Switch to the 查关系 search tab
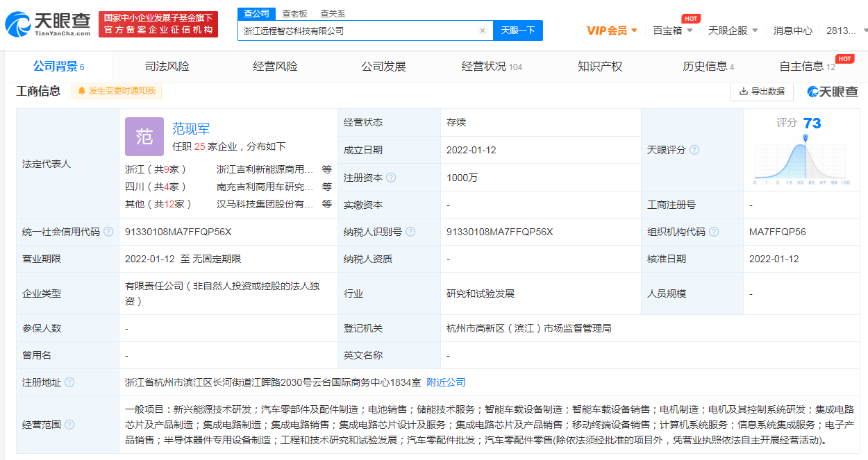The width and height of the screenshot is (868, 460). tap(333, 14)
